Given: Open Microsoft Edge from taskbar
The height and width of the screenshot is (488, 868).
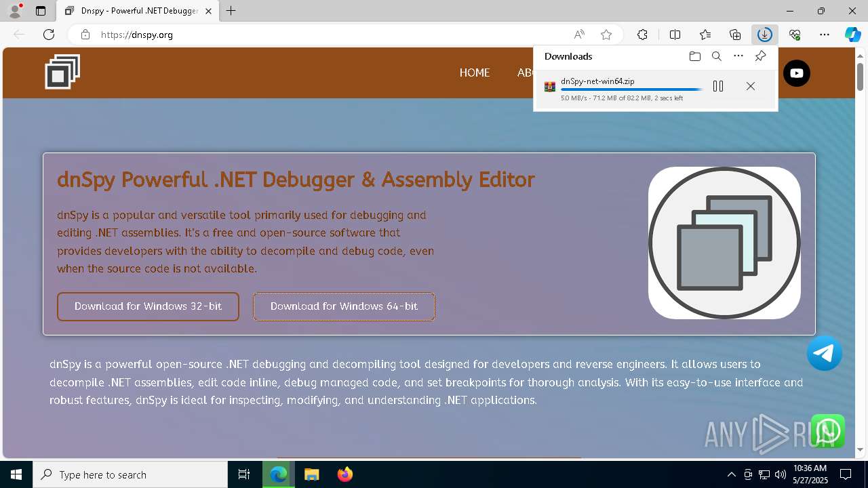Looking at the screenshot, I should tap(279, 474).
